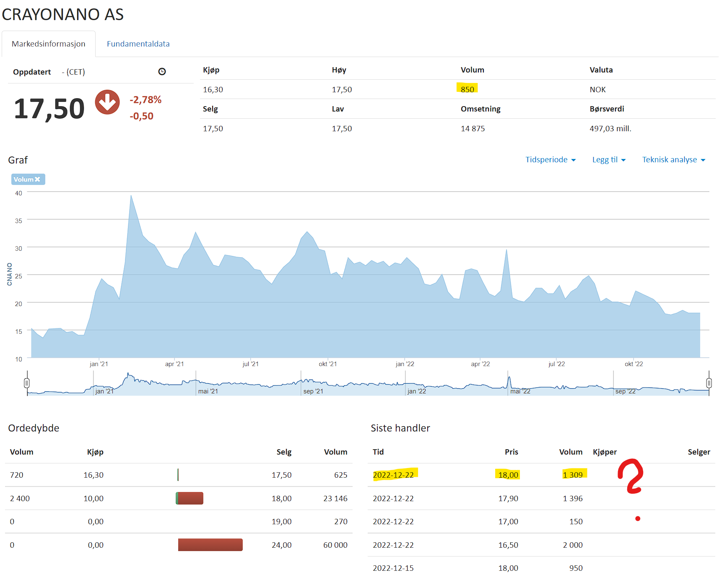Click the order depth sell volume 23 146
The height and width of the screenshot is (588, 727).
coord(335,499)
